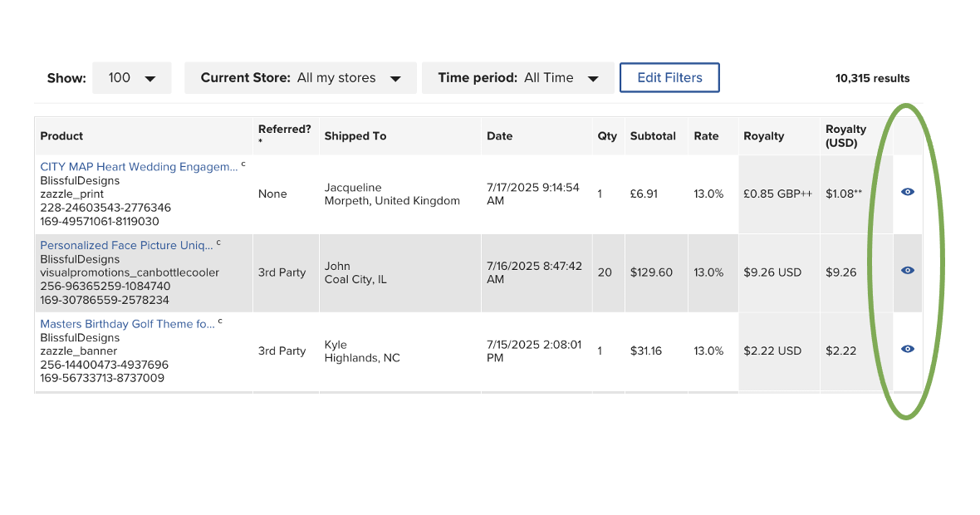Image resolution: width=980 pixels, height=515 pixels.
Task: Expand the Current Store dropdown
Action: coord(301,78)
